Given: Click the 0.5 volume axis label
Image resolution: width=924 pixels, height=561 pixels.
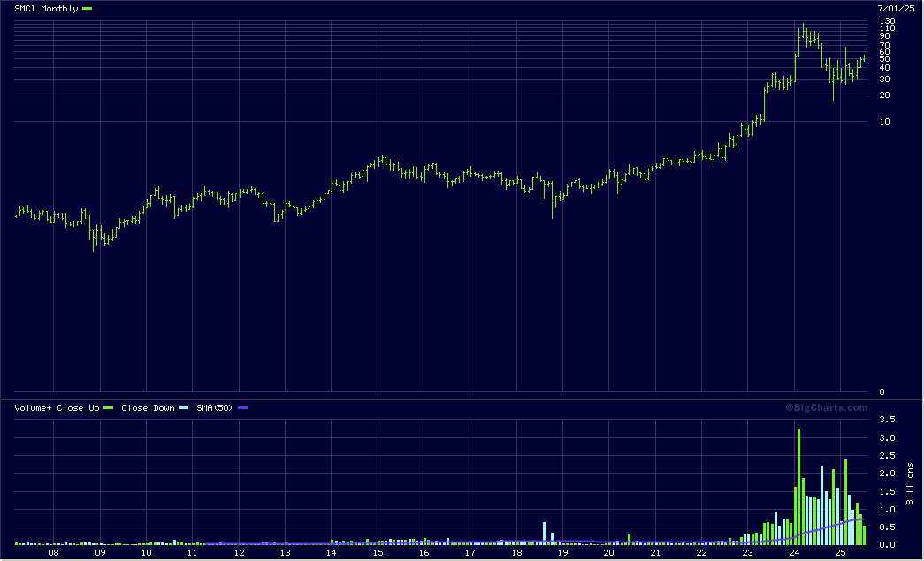Looking at the screenshot, I should pyautogui.click(x=887, y=527).
